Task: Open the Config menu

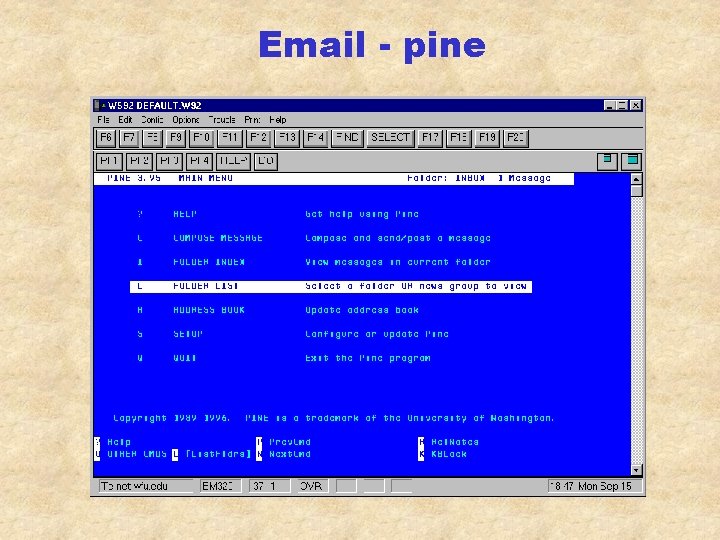Action: click(152, 120)
